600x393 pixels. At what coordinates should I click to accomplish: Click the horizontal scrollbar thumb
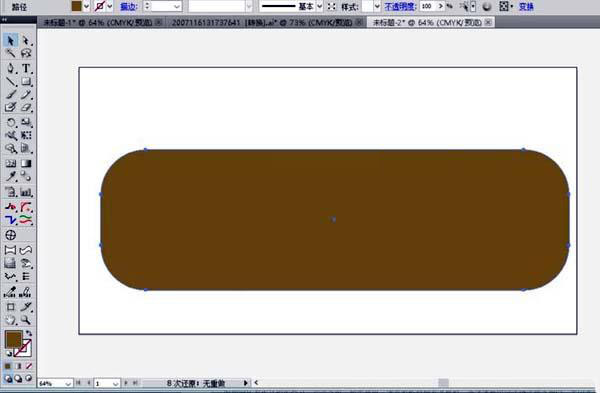(443, 383)
